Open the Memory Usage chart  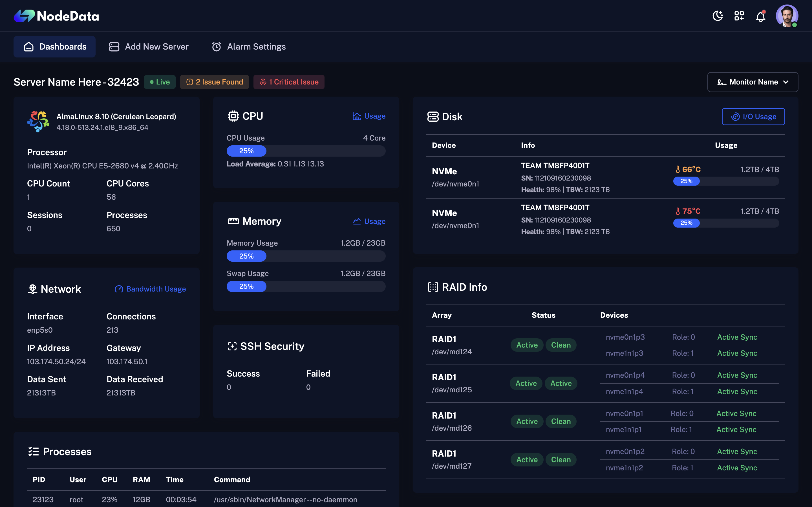369,221
